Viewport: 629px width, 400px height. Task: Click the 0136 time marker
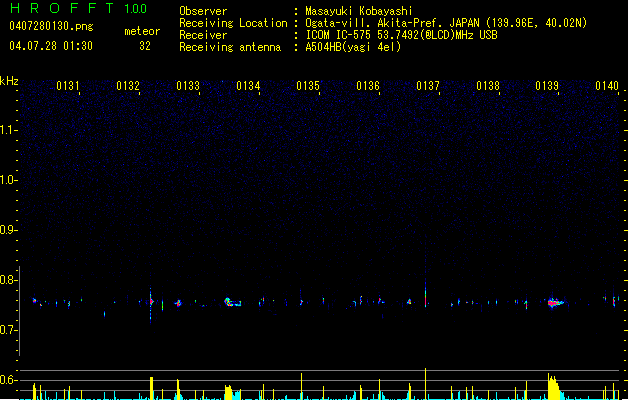click(368, 86)
